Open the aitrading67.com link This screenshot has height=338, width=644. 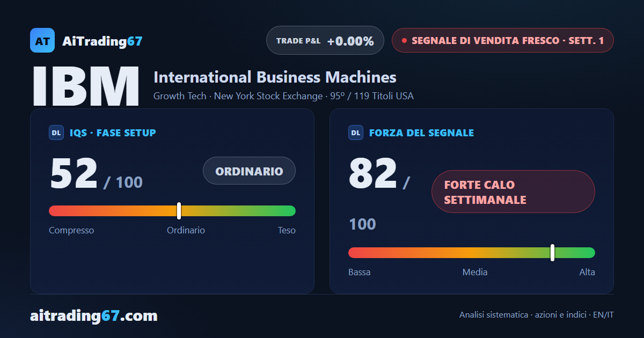coord(94,316)
